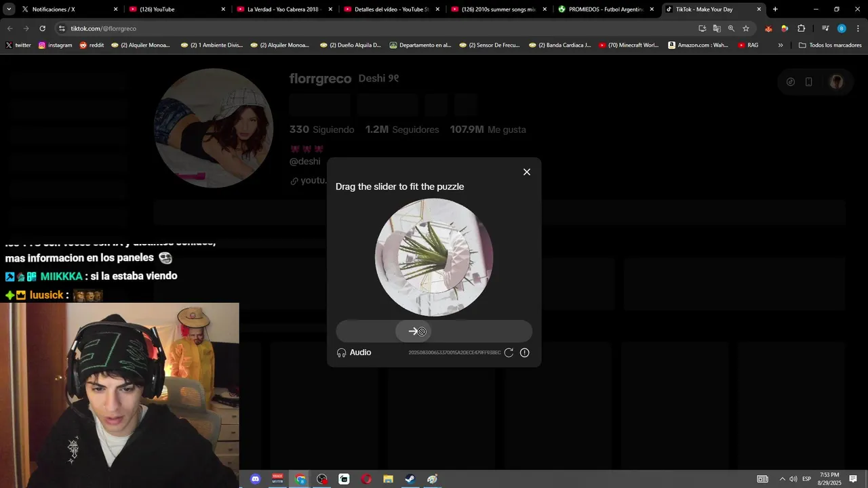Open the OBS Studio taskbar icon
Image resolution: width=868 pixels, height=488 pixels.
[322, 479]
